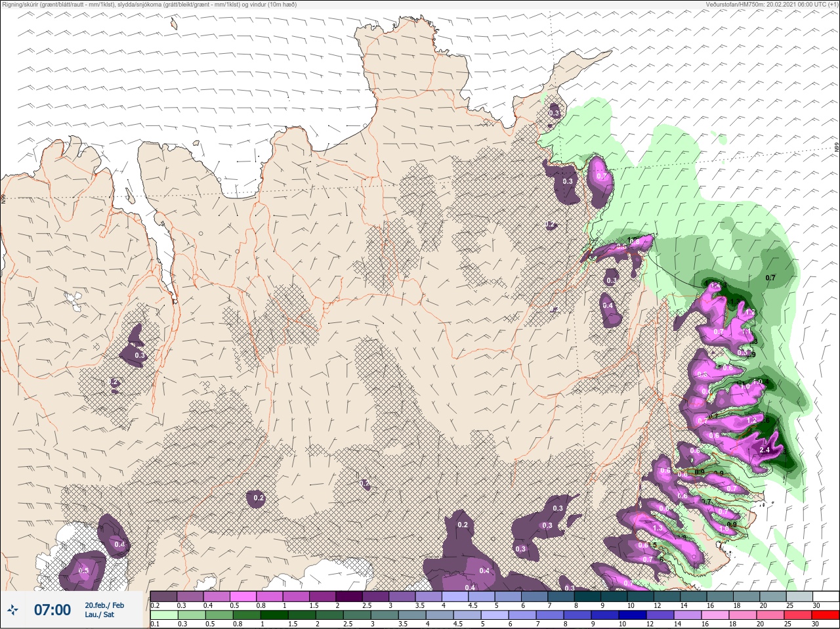The width and height of the screenshot is (840, 629).
Task: Click the white 30 mm snow legend swatch
Action: coord(826,596)
